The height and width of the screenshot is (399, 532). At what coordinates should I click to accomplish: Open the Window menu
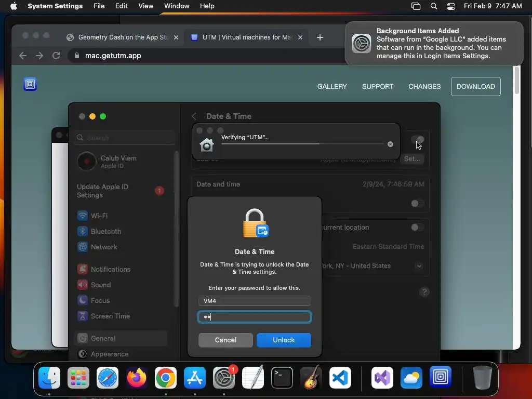point(177,6)
